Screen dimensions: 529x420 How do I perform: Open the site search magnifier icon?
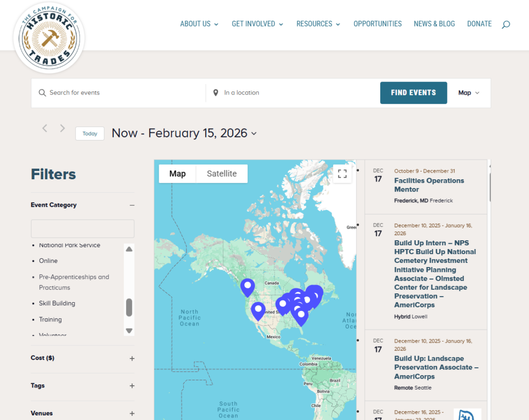click(x=506, y=24)
